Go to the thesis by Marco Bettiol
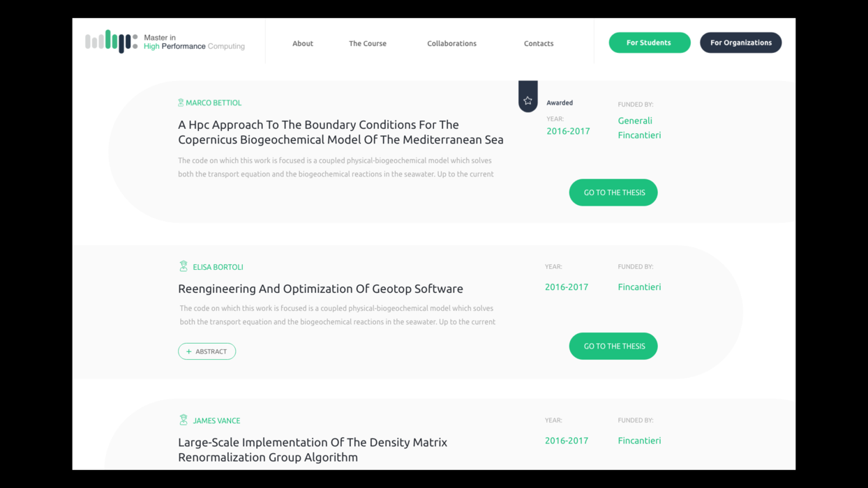This screenshot has width=868, height=488. coord(613,192)
